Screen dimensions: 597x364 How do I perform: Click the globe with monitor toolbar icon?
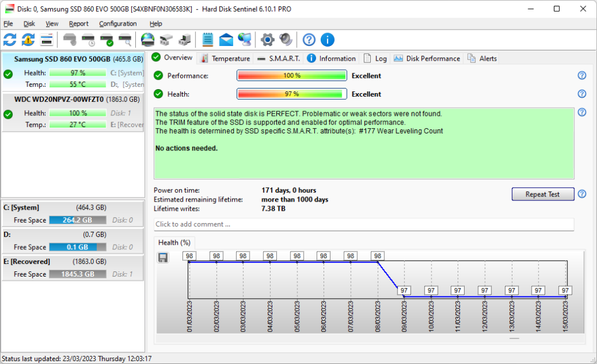tap(244, 40)
